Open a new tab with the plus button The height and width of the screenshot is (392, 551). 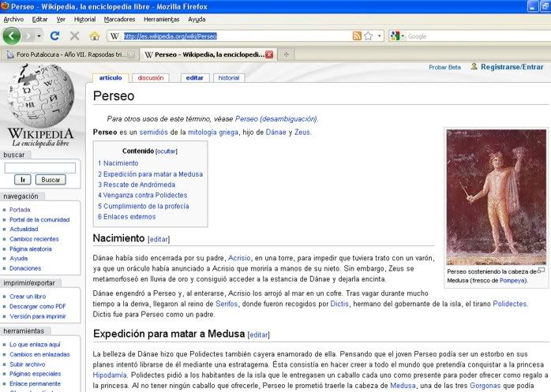[x=286, y=54]
